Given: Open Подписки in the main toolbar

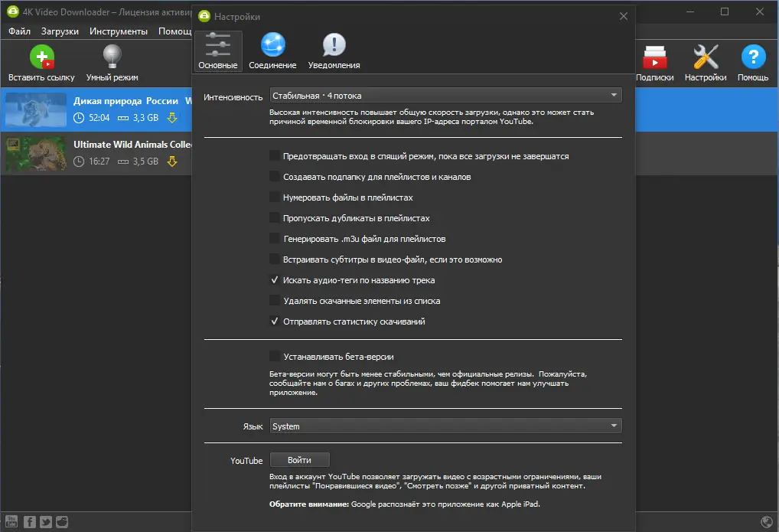Looking at the screenshot, I should (x=654, y=63).
